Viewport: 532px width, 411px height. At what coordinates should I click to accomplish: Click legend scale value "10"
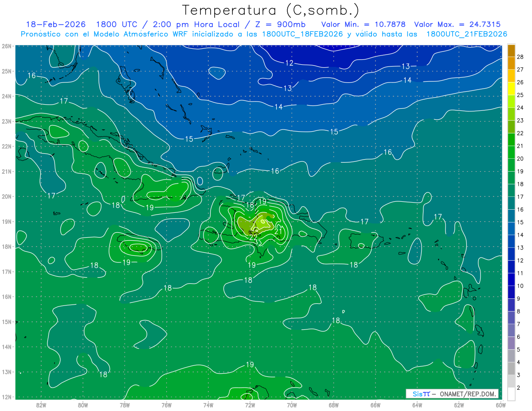(x=520, y=286)
